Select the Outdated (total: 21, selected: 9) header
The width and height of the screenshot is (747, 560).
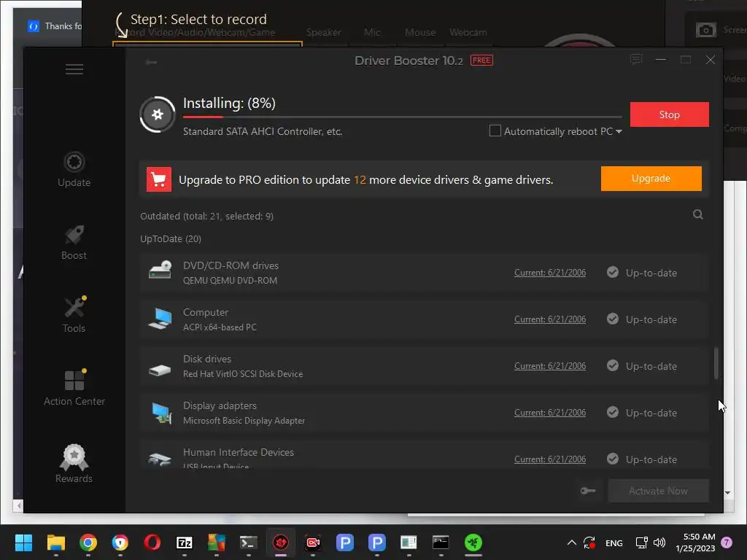(206, 216)
